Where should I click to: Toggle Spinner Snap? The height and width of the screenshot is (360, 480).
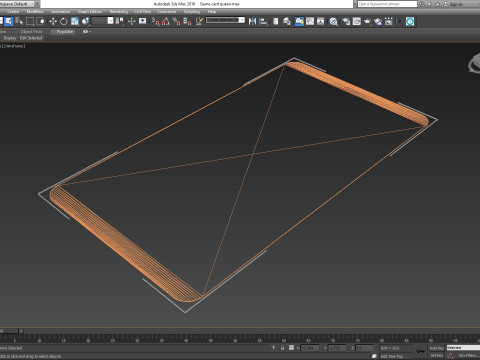pos(187,21)
